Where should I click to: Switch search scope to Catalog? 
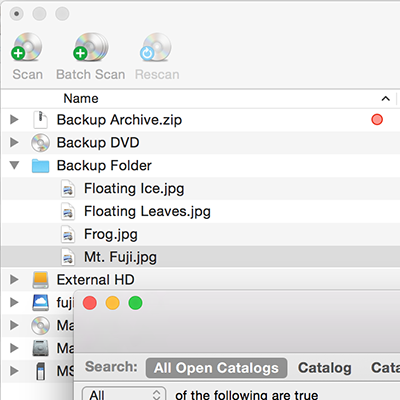pyautogui.click(x=325, y=368)
